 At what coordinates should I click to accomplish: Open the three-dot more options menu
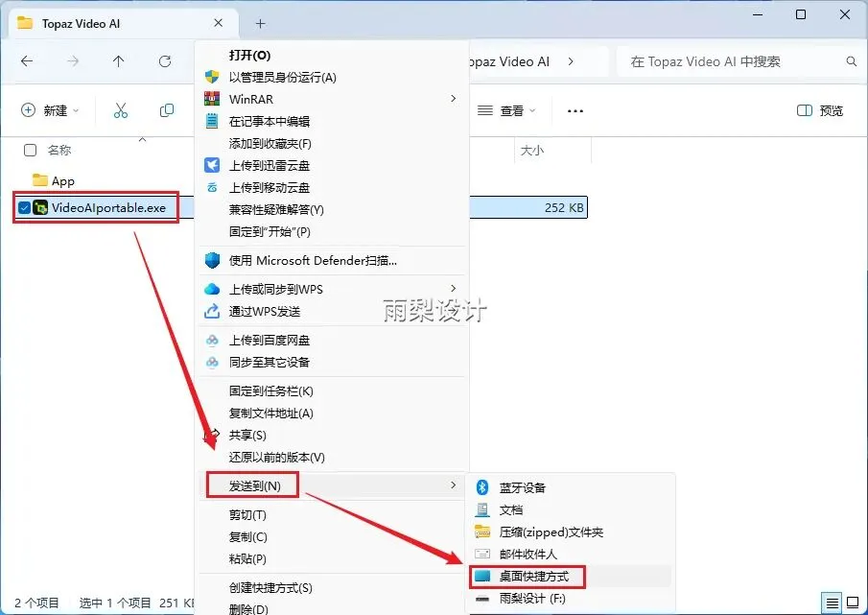575,110
